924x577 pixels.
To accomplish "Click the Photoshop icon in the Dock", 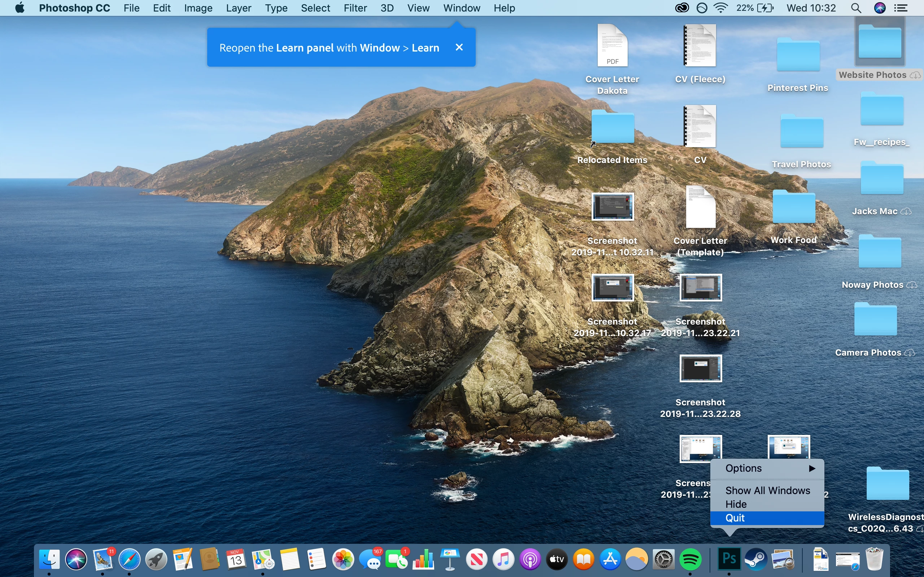I will coord(729,559).
